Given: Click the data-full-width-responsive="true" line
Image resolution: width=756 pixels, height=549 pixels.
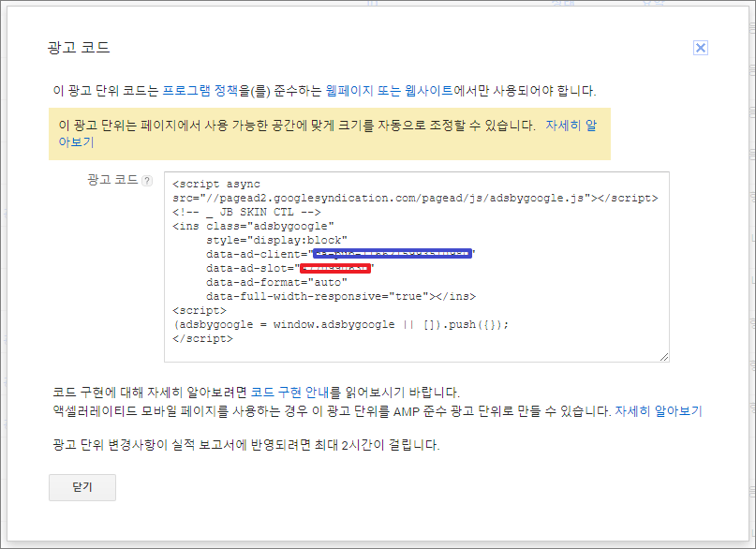Looking at the screenshot, I should pyautogui.click(x=341, y=296).
